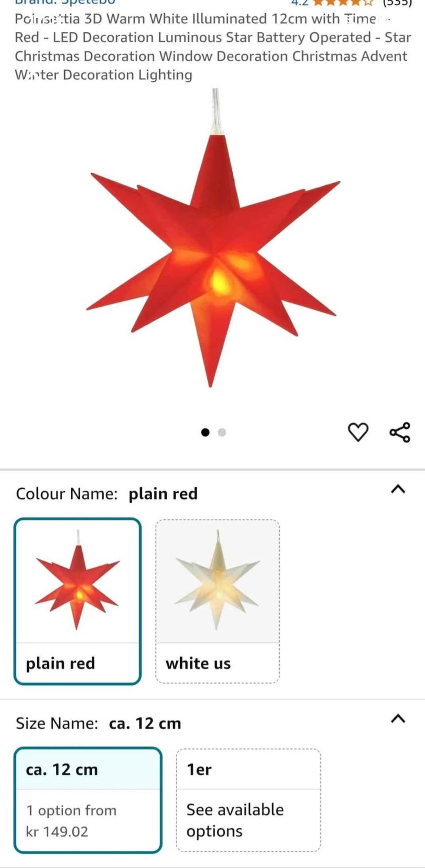The width and height of the screenshot is (425, 868).
Task: Open the star rating display
Action: coord(343,3)
